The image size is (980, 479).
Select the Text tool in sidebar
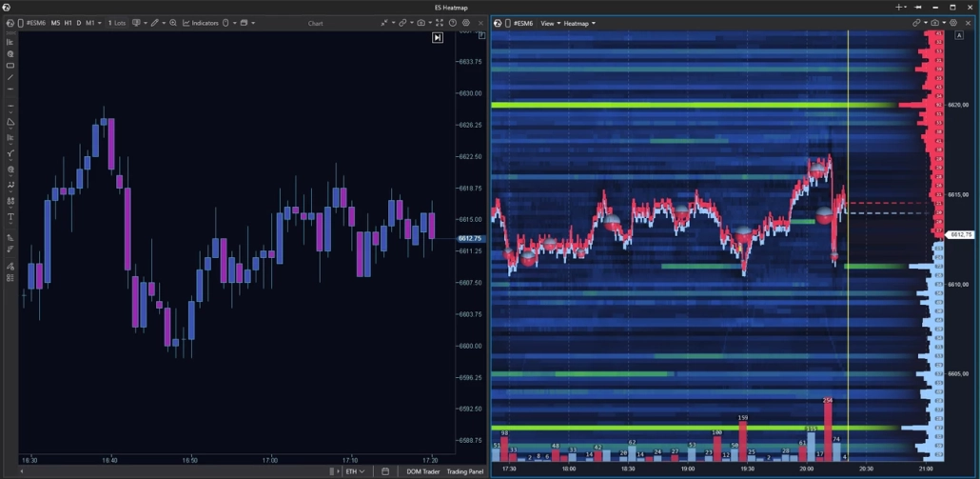(x=10, y=217)
